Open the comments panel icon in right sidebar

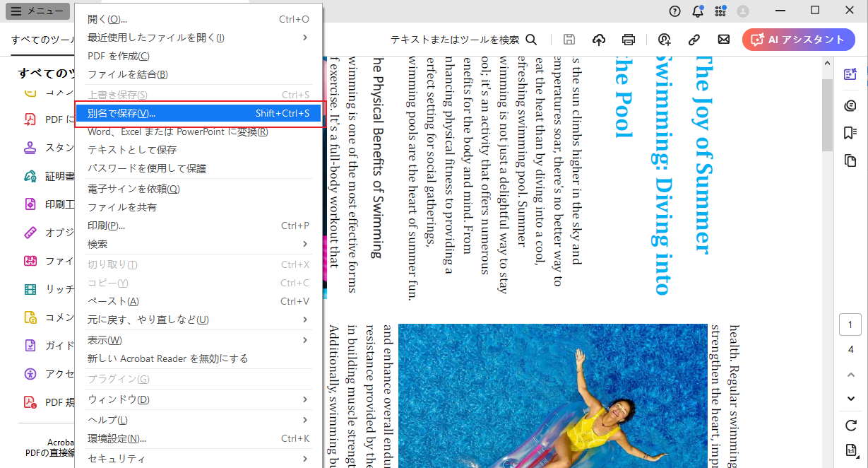pos(850,106)
